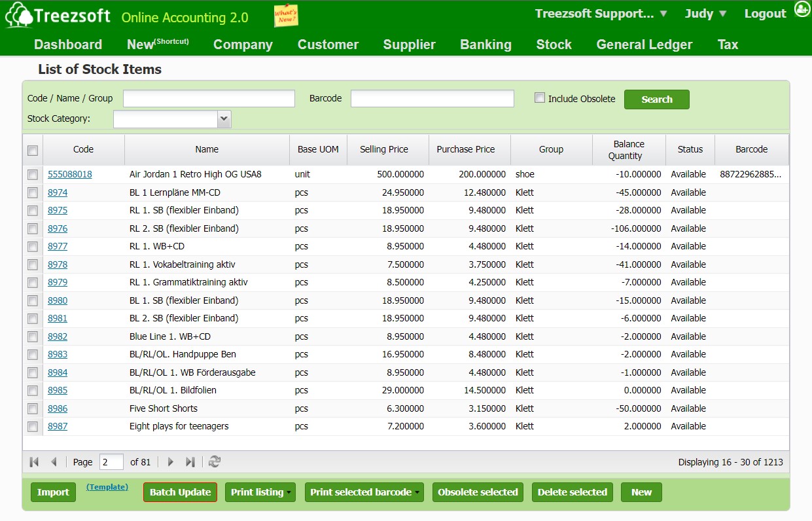Go to previous page of stock list
The width and height of the screenshot is (812, 521).
(x=54, y=462)
